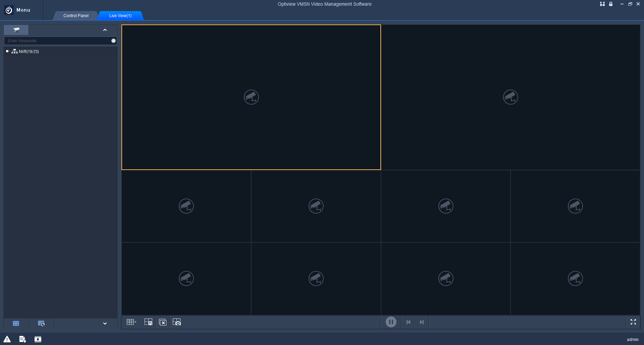The image size is (644, 345).
Task: Expand the NVR(19/25) device tree node
Action: coord(7,51)
